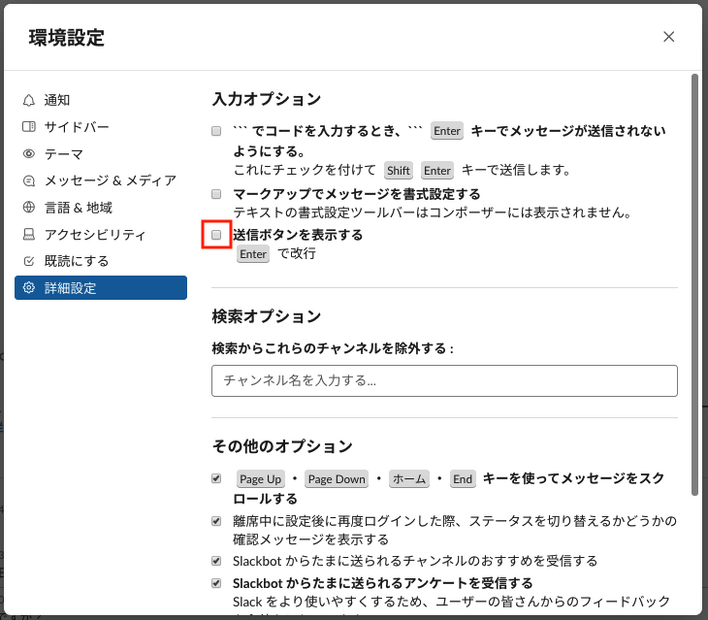This screenshot has width=708, height=620.
Task: Click the その他のオプション heading
Action: pyautogui.click(x=282, y=446)
